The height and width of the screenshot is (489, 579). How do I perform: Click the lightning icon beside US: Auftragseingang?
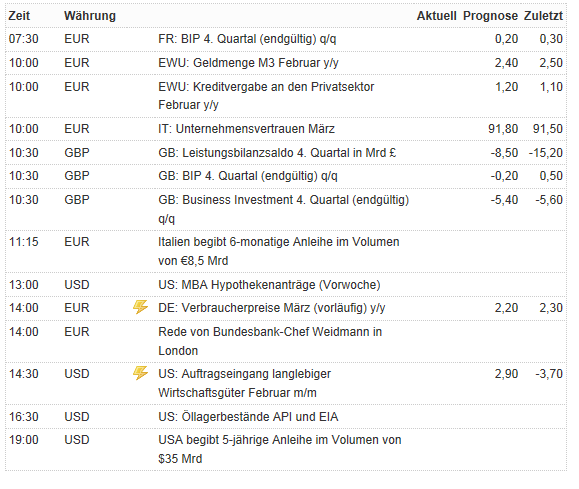(140, 373)
